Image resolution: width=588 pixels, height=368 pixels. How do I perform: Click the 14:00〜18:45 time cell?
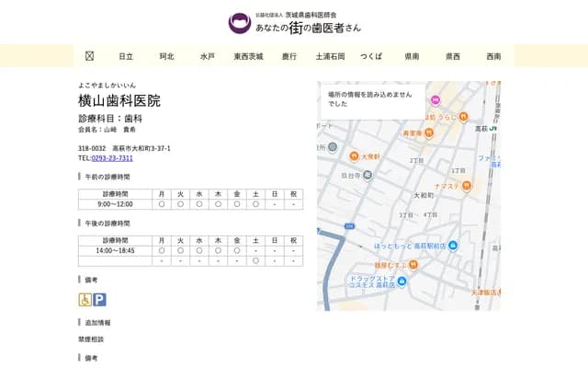point(115,250)
